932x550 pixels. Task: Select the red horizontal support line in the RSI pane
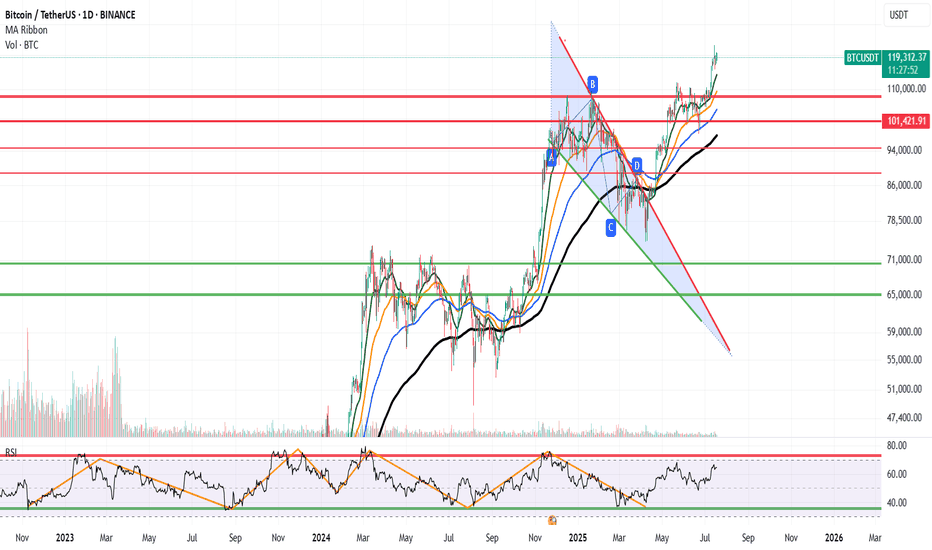(x=440, y=456)
